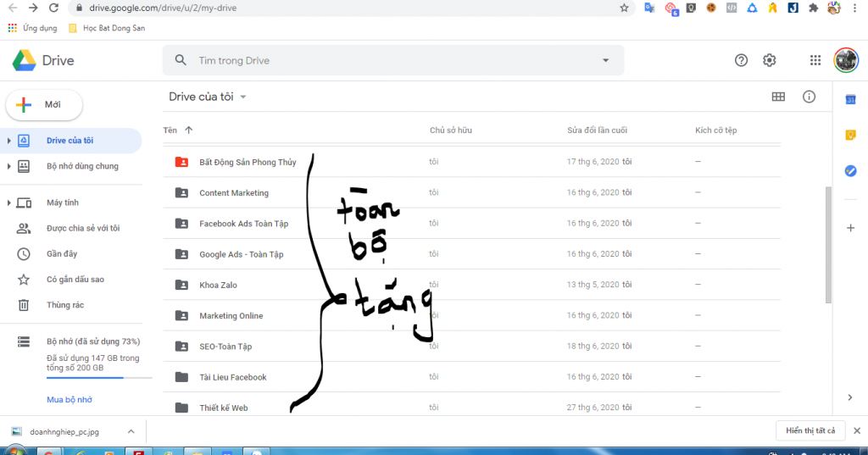Click the Tìm trong Drive search field
This screenshot has width=868, height=455.
point(393,60)
